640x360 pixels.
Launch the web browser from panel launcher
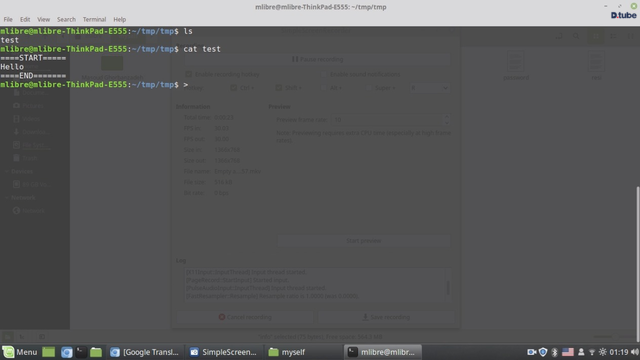click(x=67, y=352)
